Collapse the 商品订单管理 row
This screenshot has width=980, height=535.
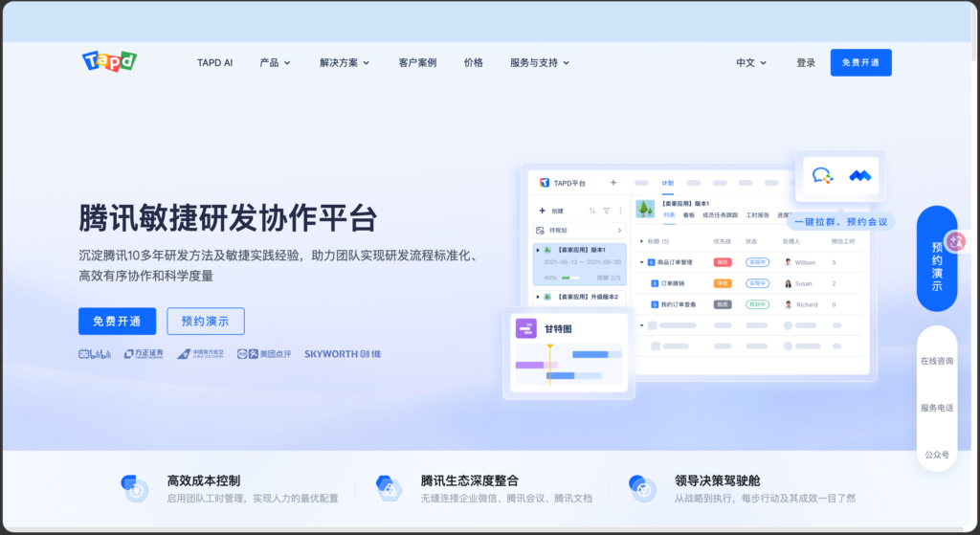[641, 262]
